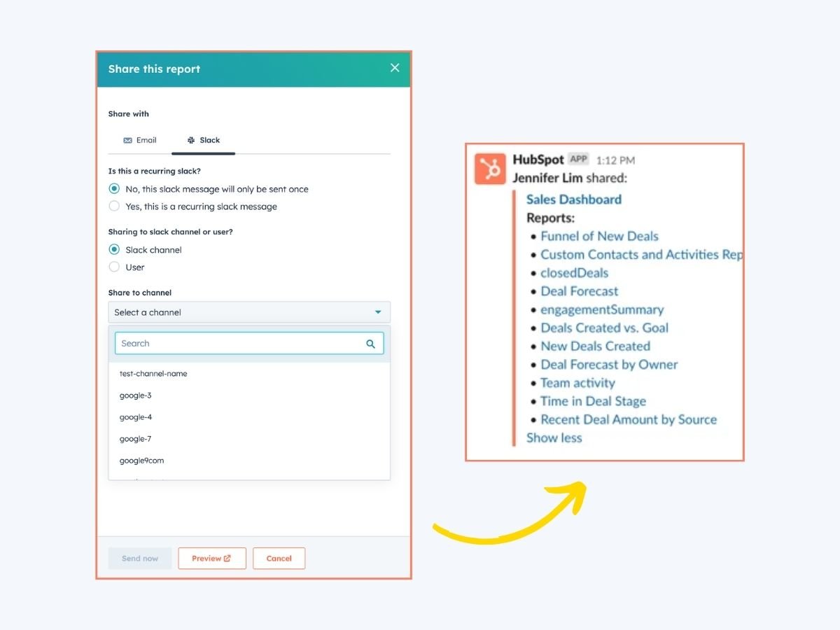The height and width of the screenshot is (630, 840).
Task: Open the Time in Deal Stage link
Action: coord(594,401)
